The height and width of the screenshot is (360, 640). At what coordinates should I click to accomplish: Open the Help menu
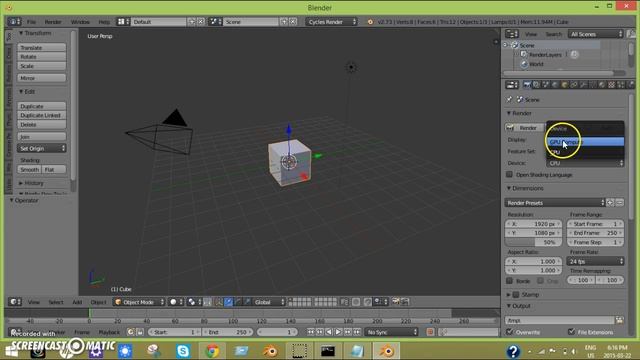click(104, 22)
